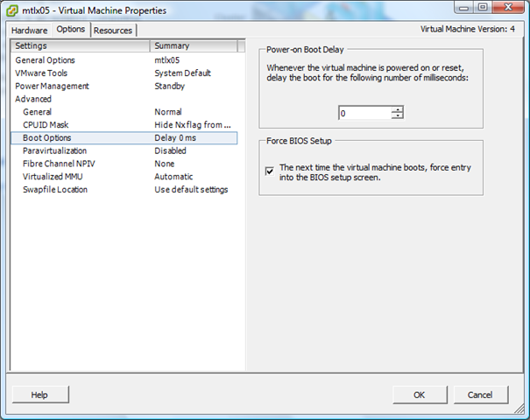
Task: Click the 'Standby' summary value
Action: click(170, 86)
